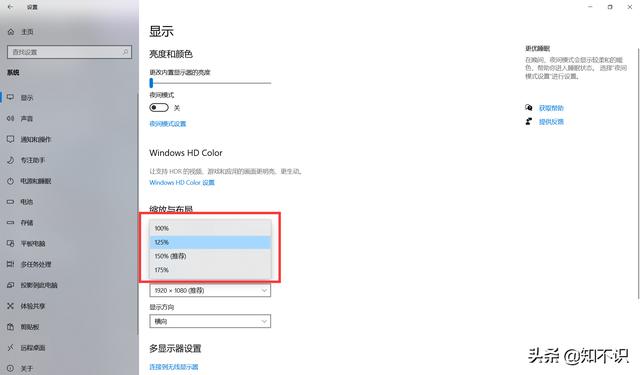Open the 显示方向 orientation dropdown
The height and width of the screenshot is (375, 640).
point(210,321)
